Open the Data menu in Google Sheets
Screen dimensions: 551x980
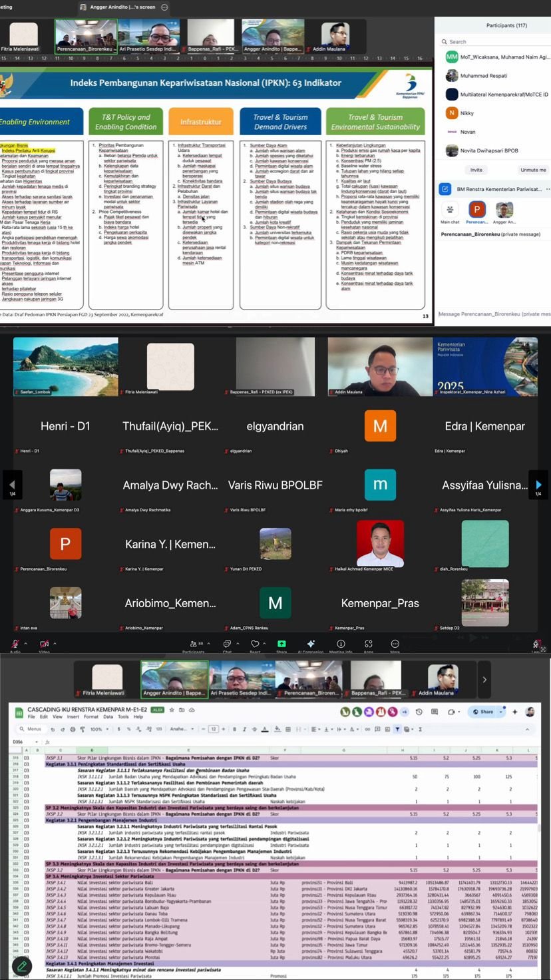[x=108, y=717]
